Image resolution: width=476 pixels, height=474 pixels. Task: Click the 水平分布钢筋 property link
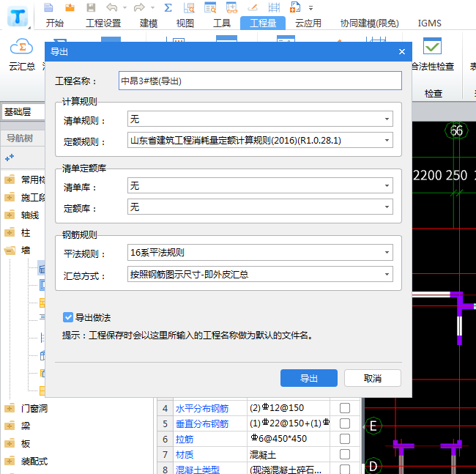point(202,408)
